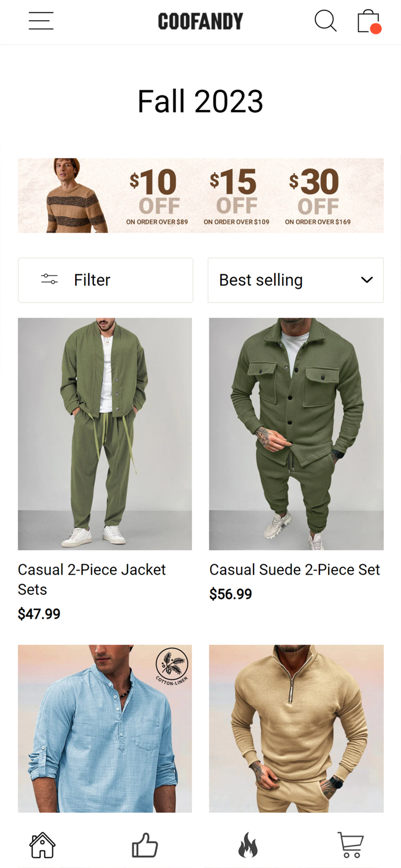
Task: Open the Casual Suede 2-Piece Set product
Action: pyautogui.click(x=294, y=569)
